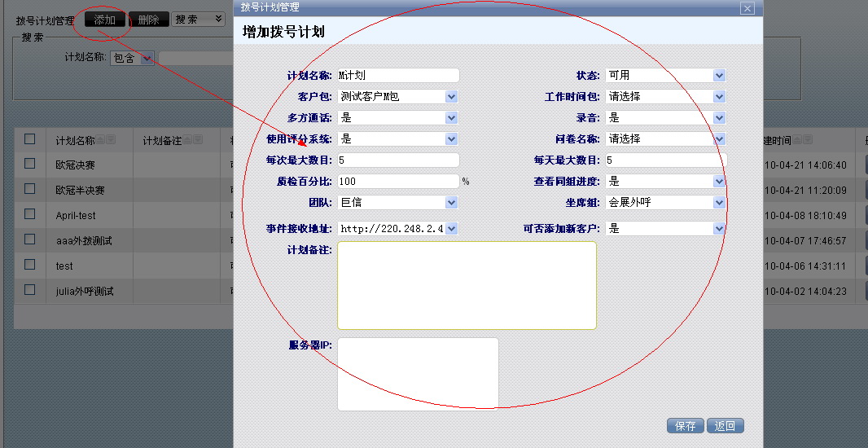Tick the April-test row checkbox
Image resolution: width=868 pixels, height=448 pixels.
[x=30, y=214]
